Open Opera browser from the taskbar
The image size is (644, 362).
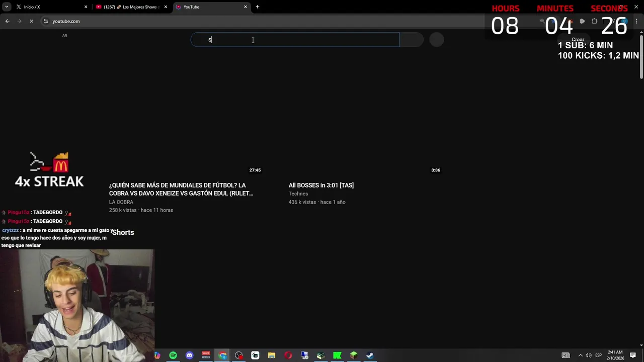click(x=288, y=355)
